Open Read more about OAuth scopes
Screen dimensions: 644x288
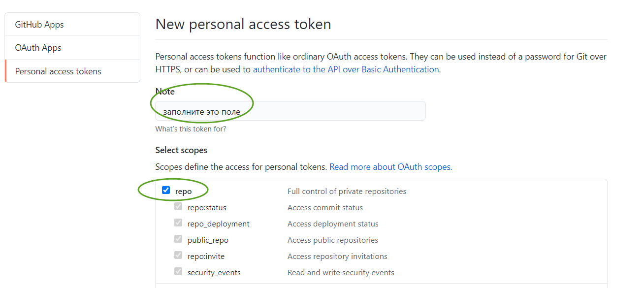click(x=390, y=167)
